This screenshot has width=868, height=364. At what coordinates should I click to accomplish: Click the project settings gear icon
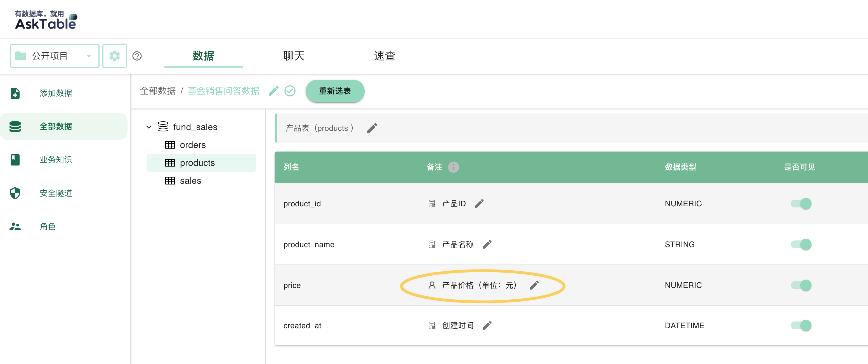(x=114, y=56)
